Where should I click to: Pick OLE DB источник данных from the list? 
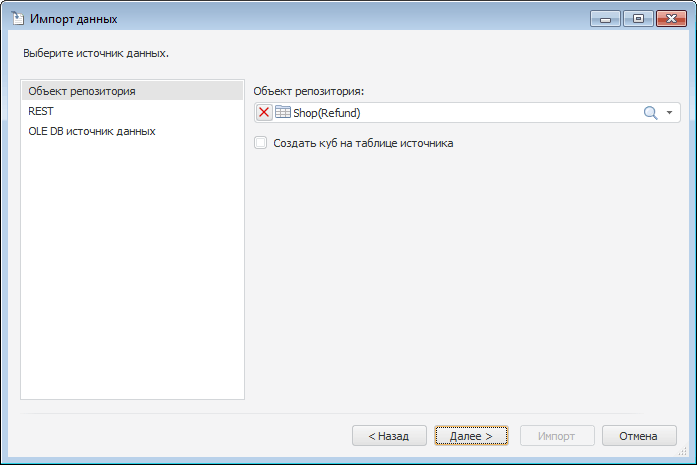pyautogui.click(x=92, y=131)
